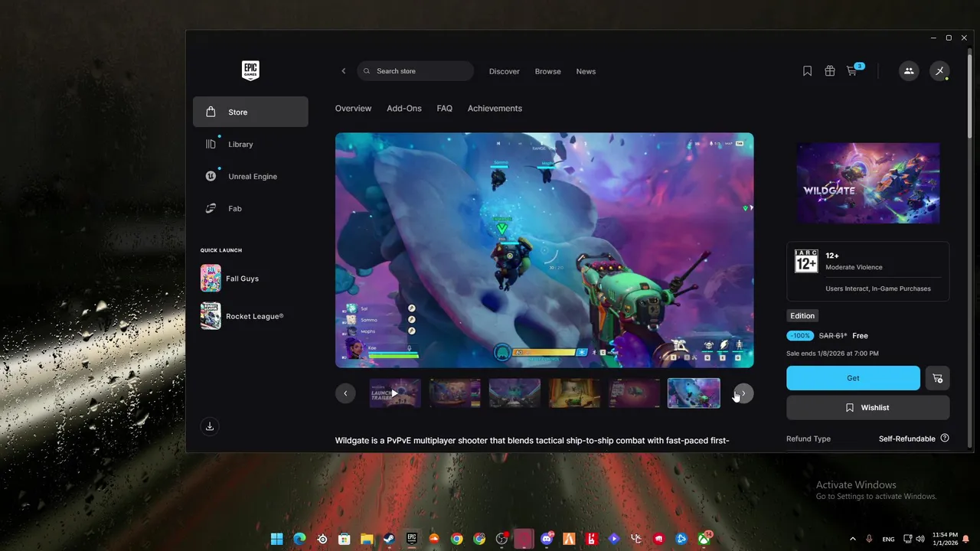This screenshot has width=980, height=551.
Task: Open taskbar clock showing 11:54 PM
Action: (x=945, y=539)
